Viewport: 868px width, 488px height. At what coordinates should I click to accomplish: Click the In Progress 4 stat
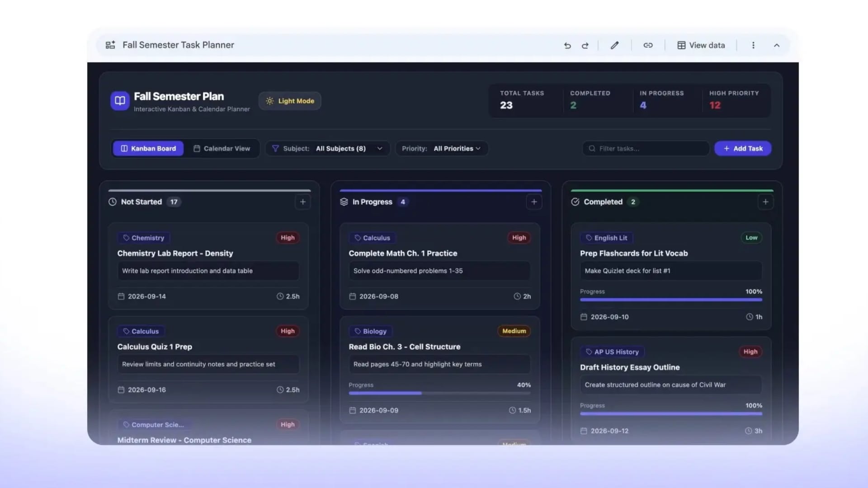point(661,100)
